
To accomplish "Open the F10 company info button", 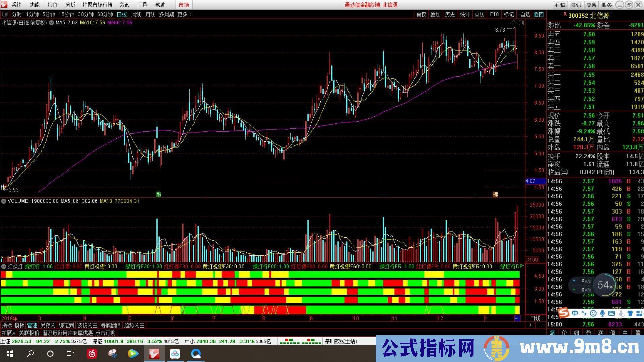I will pos(494,14).
